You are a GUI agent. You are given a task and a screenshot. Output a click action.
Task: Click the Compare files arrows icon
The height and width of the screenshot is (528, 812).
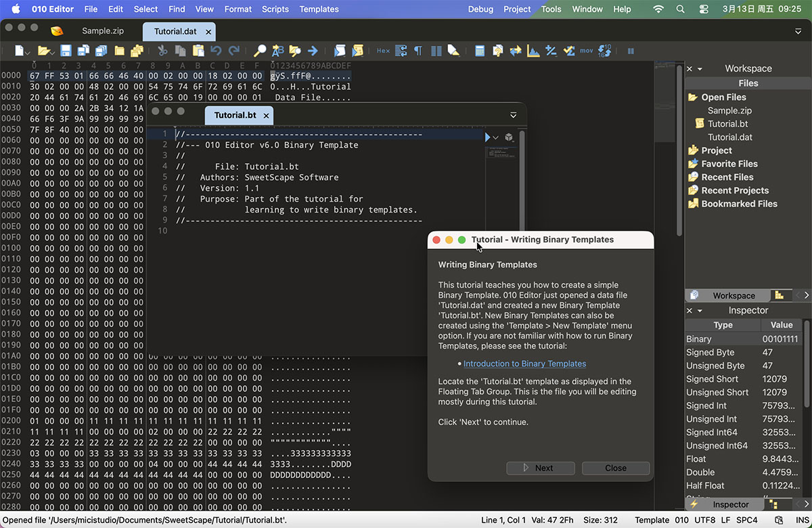click(x=516, y=51)
